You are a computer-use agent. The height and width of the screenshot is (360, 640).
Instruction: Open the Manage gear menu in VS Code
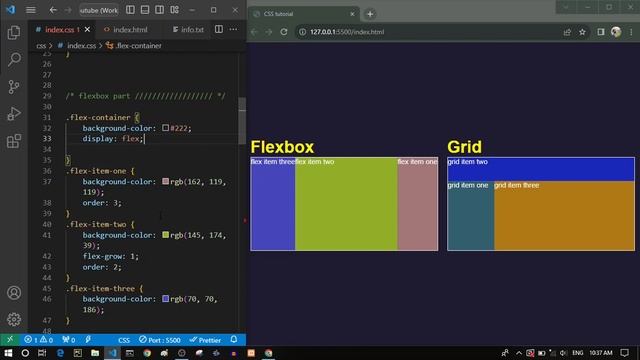14,319
